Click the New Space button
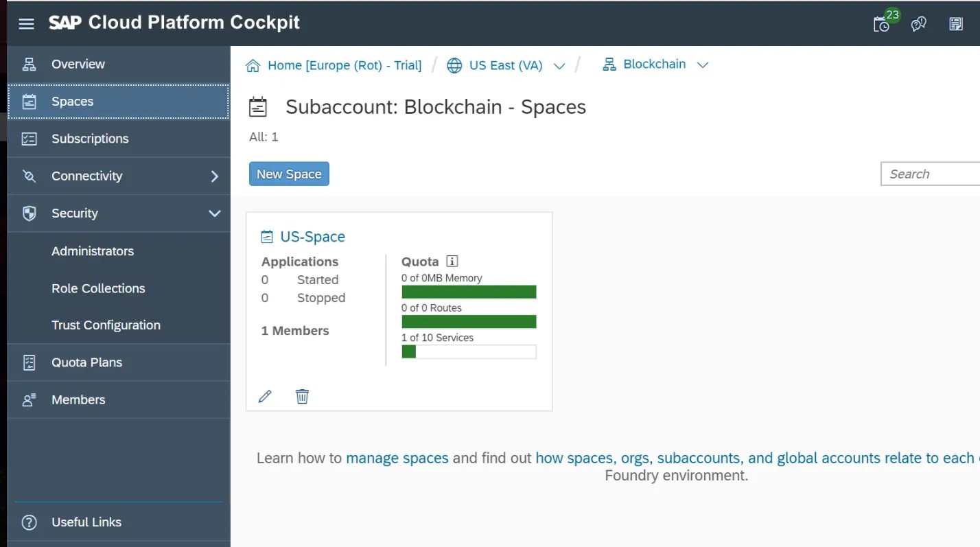This screenshot has height=547, width=980. point(289,174)
